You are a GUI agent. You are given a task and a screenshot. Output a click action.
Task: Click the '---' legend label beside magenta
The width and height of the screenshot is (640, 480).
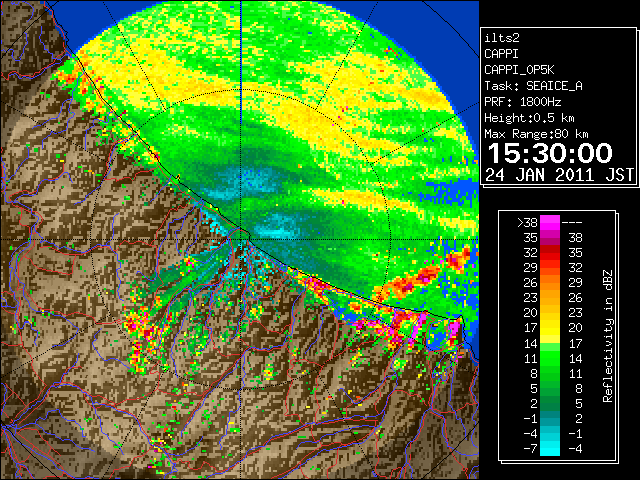572,222
